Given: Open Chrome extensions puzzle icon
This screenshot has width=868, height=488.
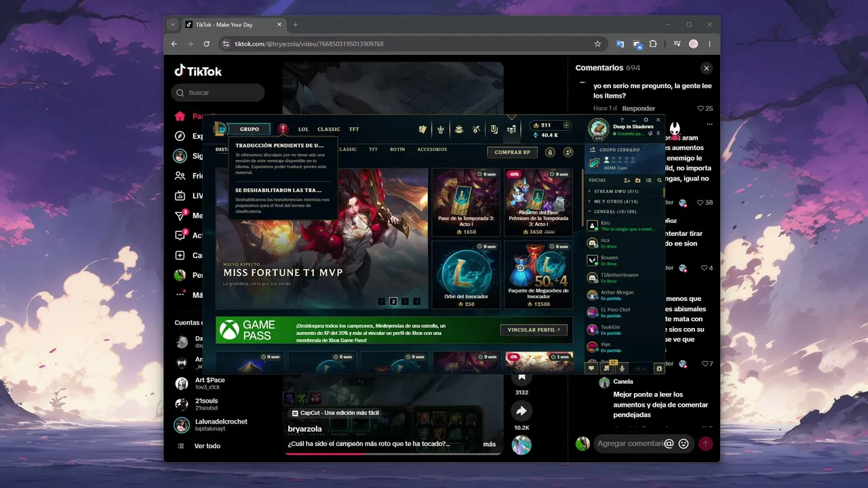Looking at the screenshot, I should tap(653, 44).
